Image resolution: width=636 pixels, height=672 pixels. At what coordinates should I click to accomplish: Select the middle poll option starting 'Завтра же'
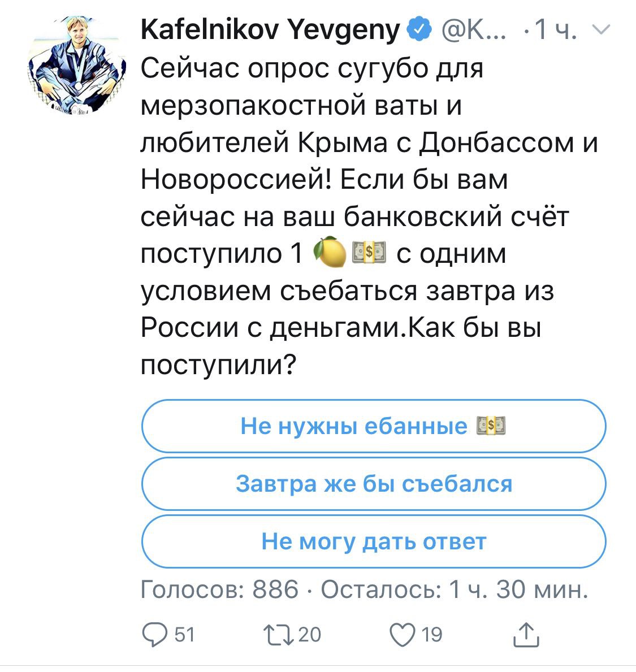coord(373,484)
